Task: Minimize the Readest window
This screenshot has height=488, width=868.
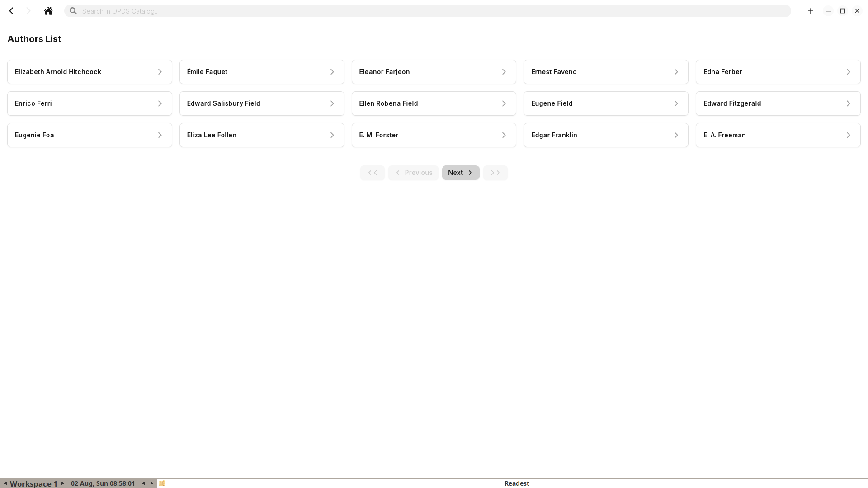Action: (x=828, y=11)
